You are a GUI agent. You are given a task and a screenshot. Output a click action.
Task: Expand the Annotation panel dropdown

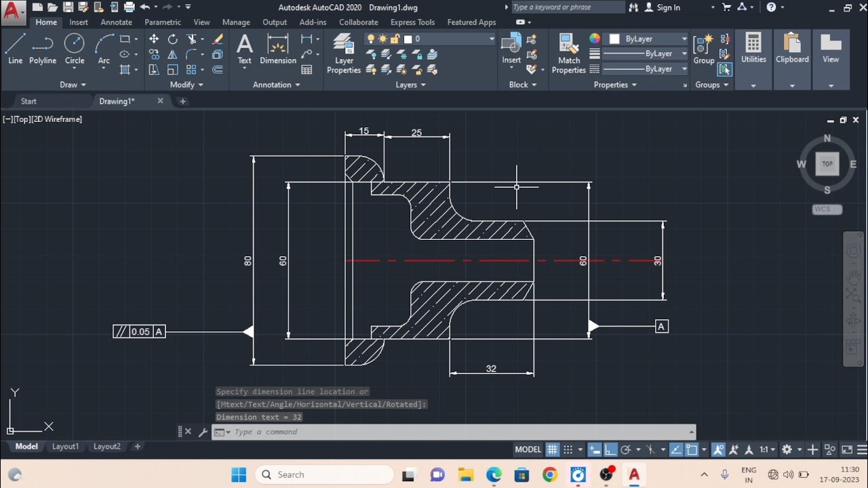(x=277, y=85)
